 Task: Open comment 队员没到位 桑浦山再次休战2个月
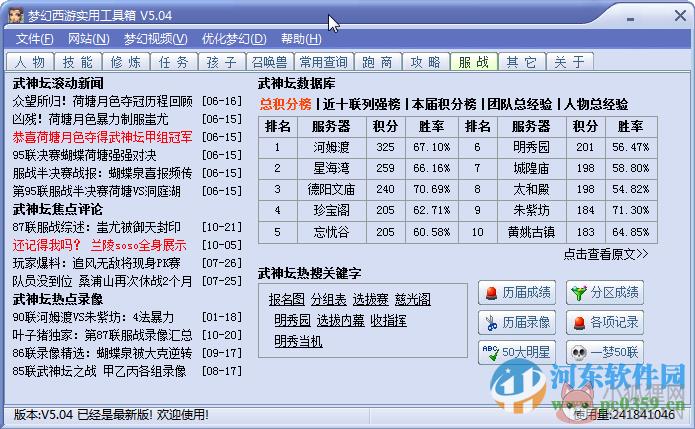[x=102, y=281]
